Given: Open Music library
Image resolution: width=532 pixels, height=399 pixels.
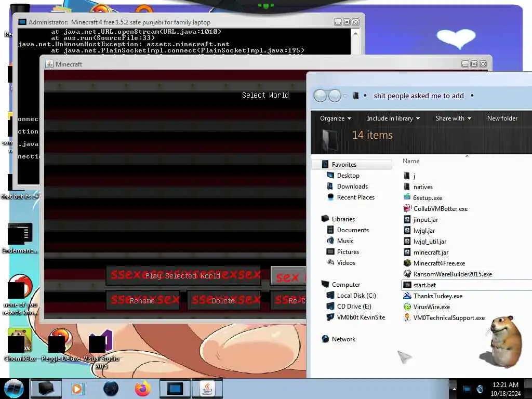Looking at the screenshot, I should (345, 241).
